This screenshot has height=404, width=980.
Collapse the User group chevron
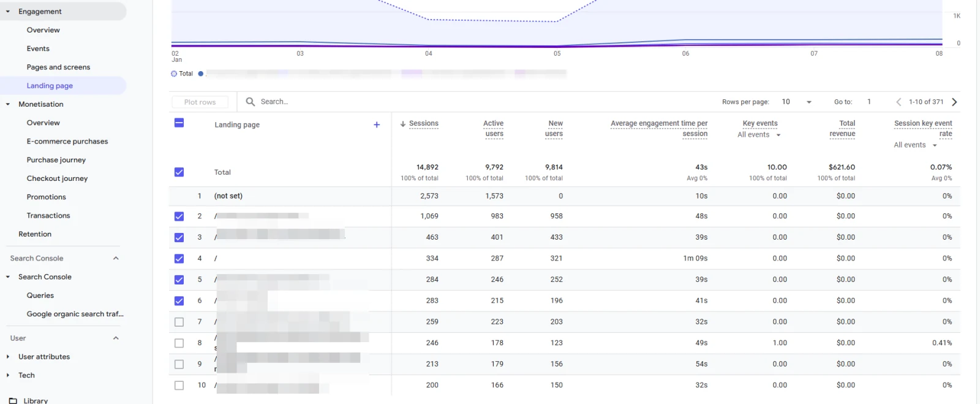(116, 338)
